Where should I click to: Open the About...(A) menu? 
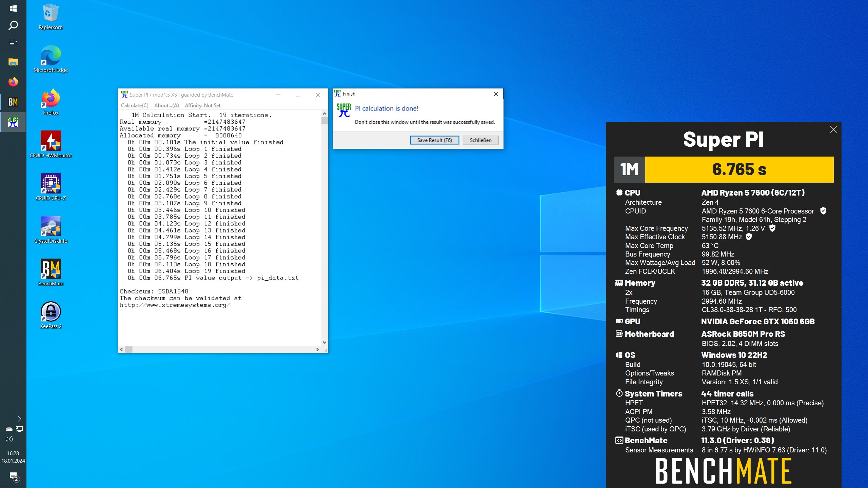(x=166, y=105)
